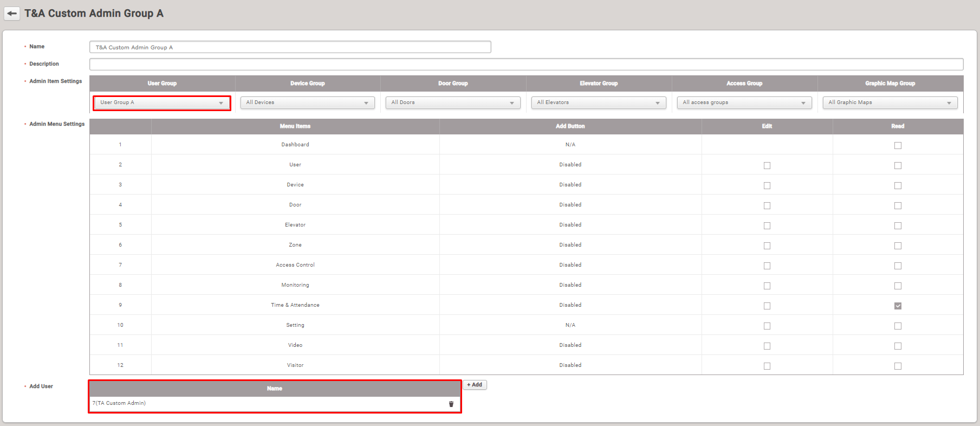Expand the All Elevators dropdown
Viewport: 980px width, 426px height.
[598, 102]
